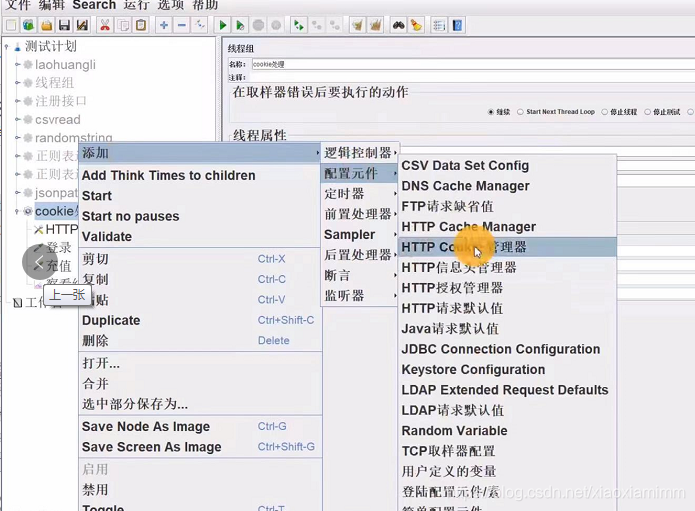Open the Search menu in menu bar
The width and height of the screenshot is (695, 511).
94,5
